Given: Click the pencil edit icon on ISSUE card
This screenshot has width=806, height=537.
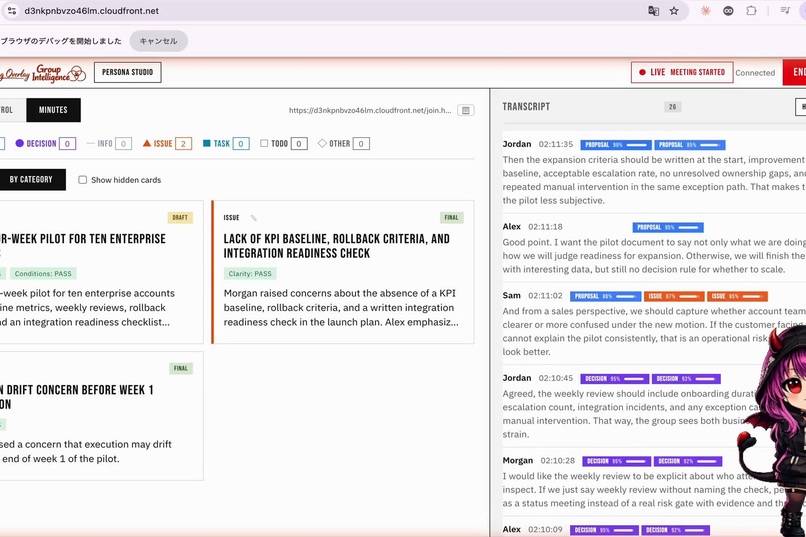Looking at the screenshot, I should [253, 218].
